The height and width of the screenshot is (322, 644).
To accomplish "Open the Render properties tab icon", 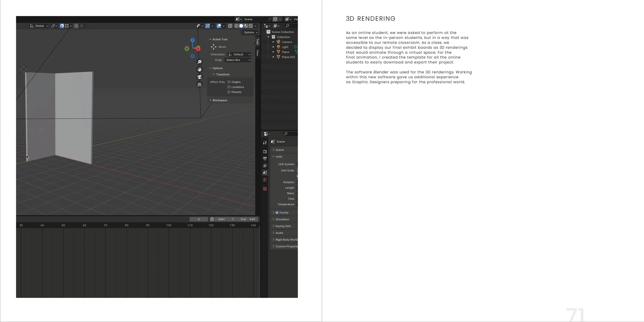I will [265, 151].
